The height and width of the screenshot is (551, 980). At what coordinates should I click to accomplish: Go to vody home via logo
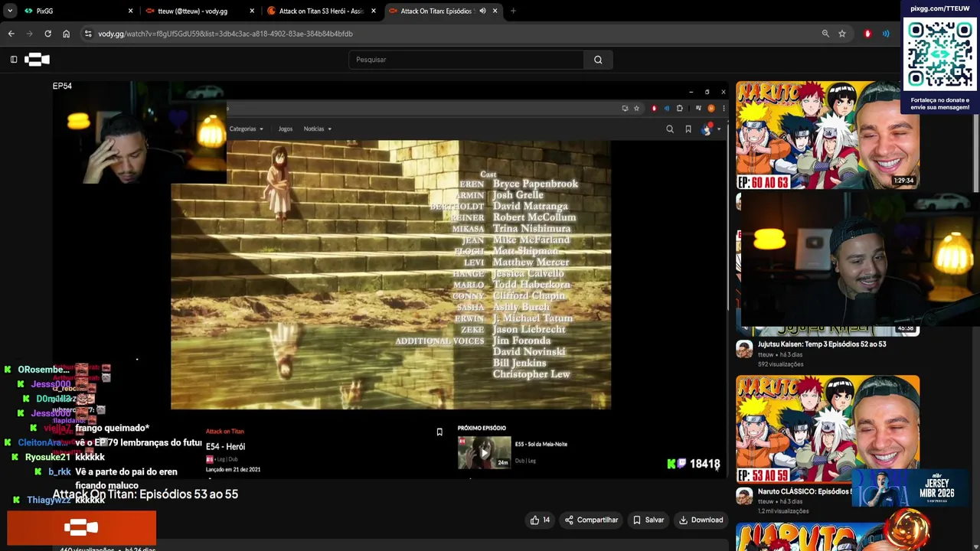(37, 59)
